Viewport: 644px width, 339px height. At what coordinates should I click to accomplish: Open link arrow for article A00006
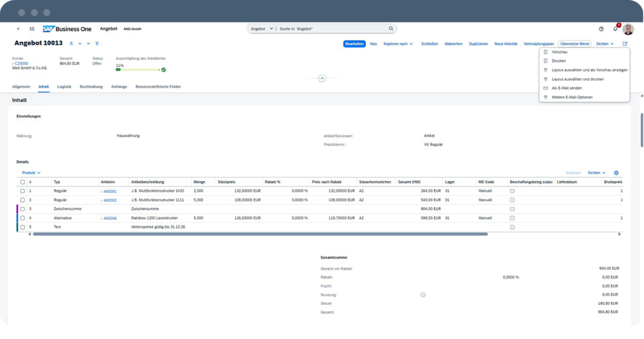pyautogui.click(x=101, y=219)
